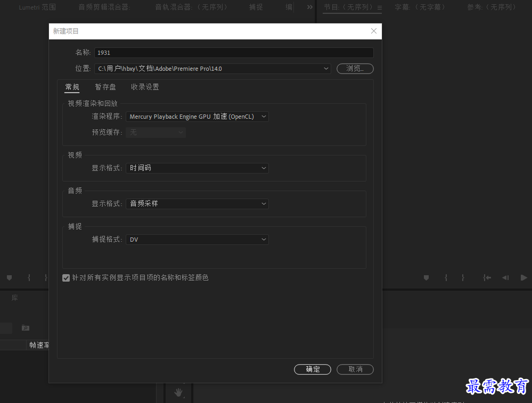Click the 浏览 browse button
Image resolution: width=532 pixels, height=403 pixels.
coord(355,69)
